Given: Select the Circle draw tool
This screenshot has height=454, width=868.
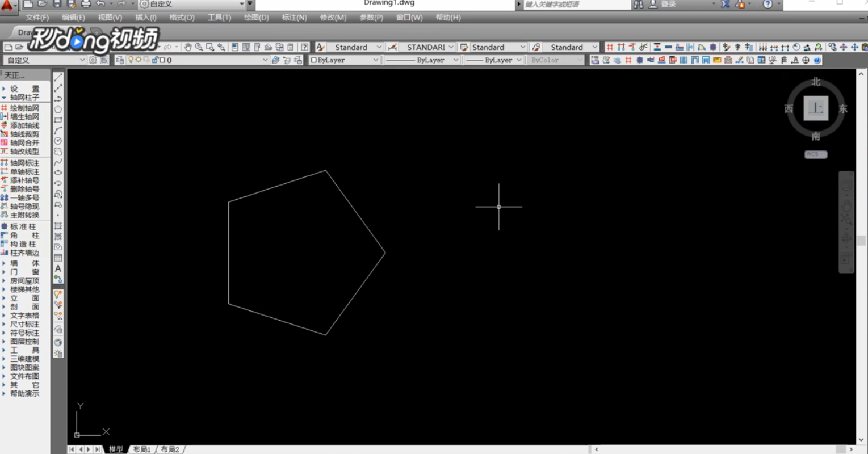Looking at the screenshot, I should coord(58,141).
